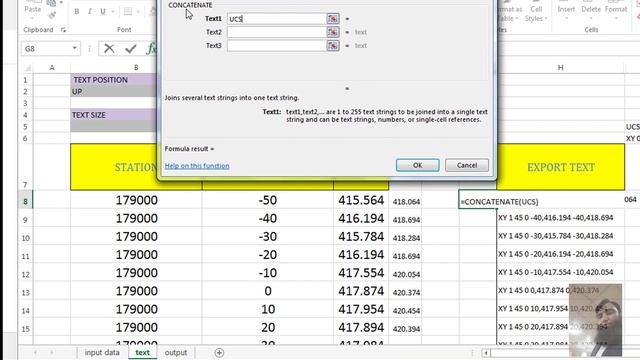Click cell with value 417.874
Image resolution: width=640 pixels, height=360 pixels.
[x=361, y=291]
